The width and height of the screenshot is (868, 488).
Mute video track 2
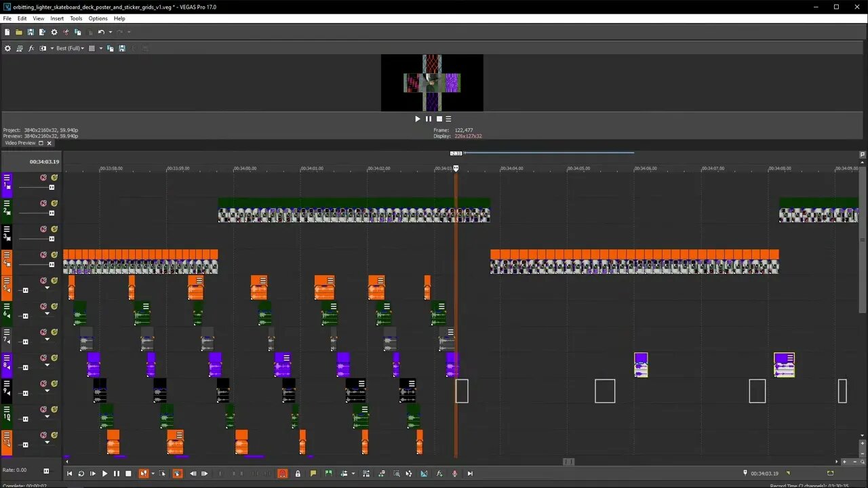pos(43,203)
